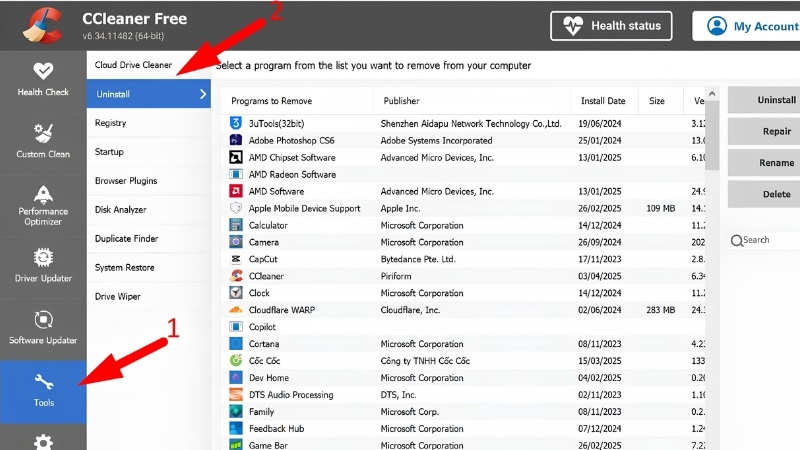Select Apple Mobile Device Support icon

[236, 208]
